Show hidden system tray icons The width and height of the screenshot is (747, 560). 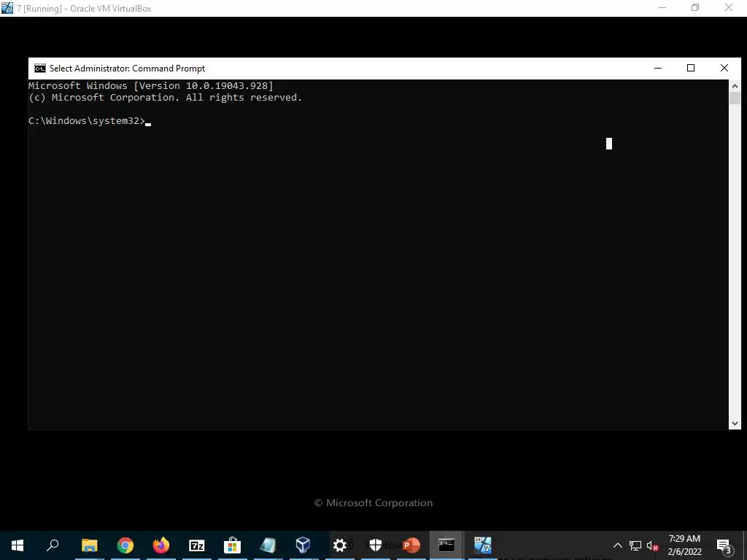(617, 545)
